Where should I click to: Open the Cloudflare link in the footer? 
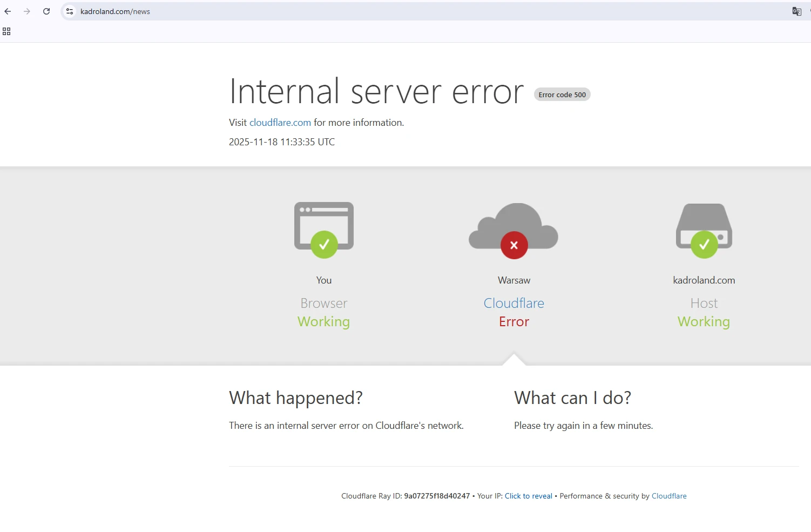coord(668,496)
